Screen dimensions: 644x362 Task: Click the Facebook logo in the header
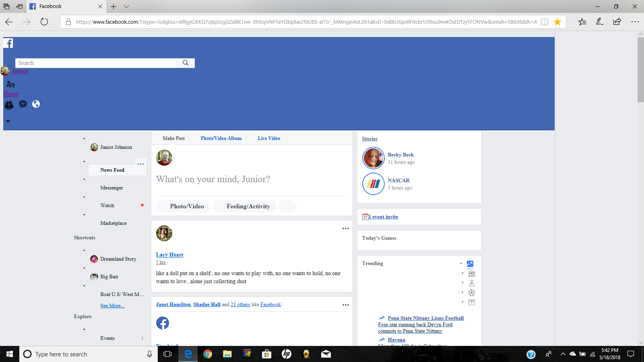[x=8, y=43]
